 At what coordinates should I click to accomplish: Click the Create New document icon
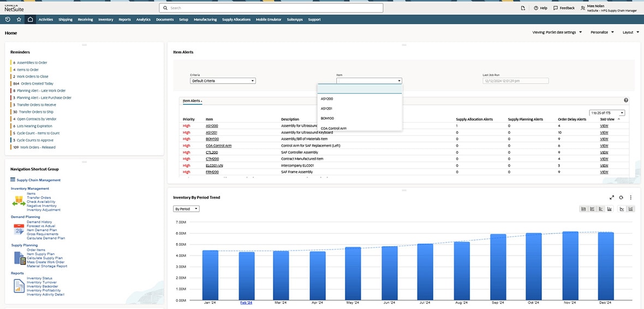pos(523,8)
